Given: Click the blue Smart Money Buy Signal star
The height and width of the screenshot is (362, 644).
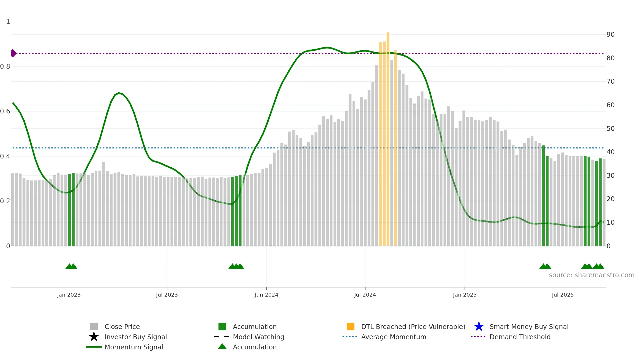Looking at the screenshot, I should (x=479, y=327).
